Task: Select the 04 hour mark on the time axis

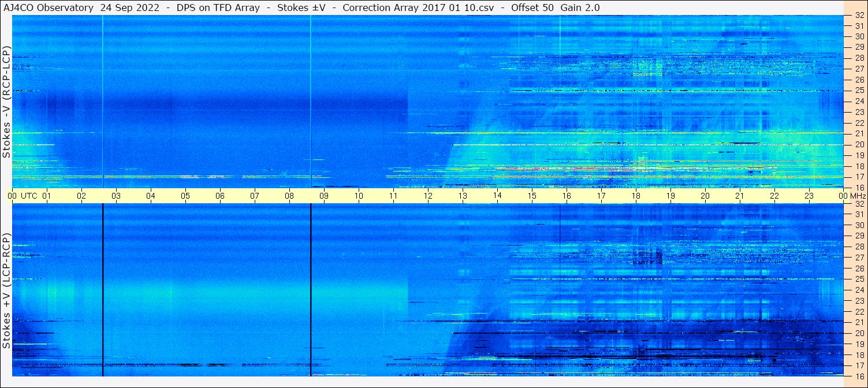Action: tap(151, 196)
